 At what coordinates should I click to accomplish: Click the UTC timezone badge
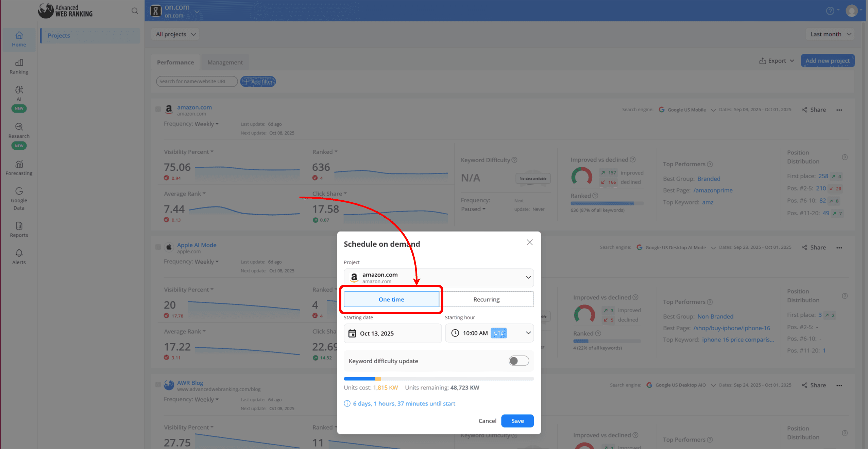tap(498, 333)
